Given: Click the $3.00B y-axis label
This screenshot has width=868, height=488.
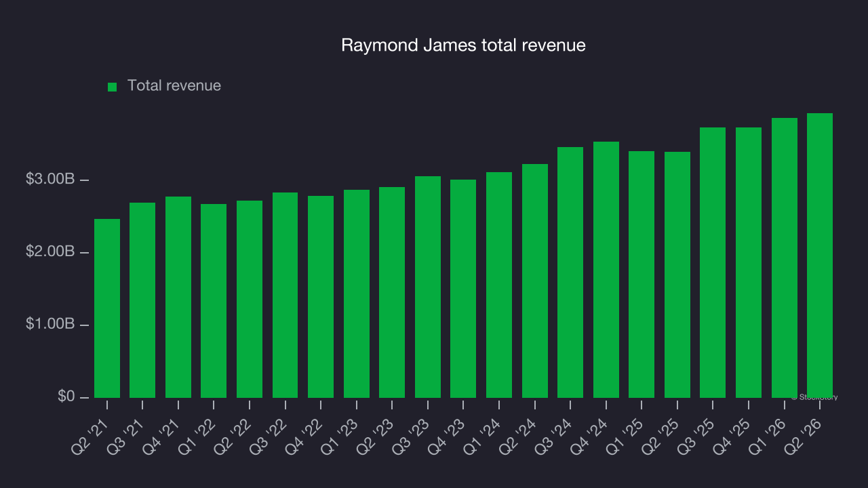Looking at the screenshot, I should (50, 180).
